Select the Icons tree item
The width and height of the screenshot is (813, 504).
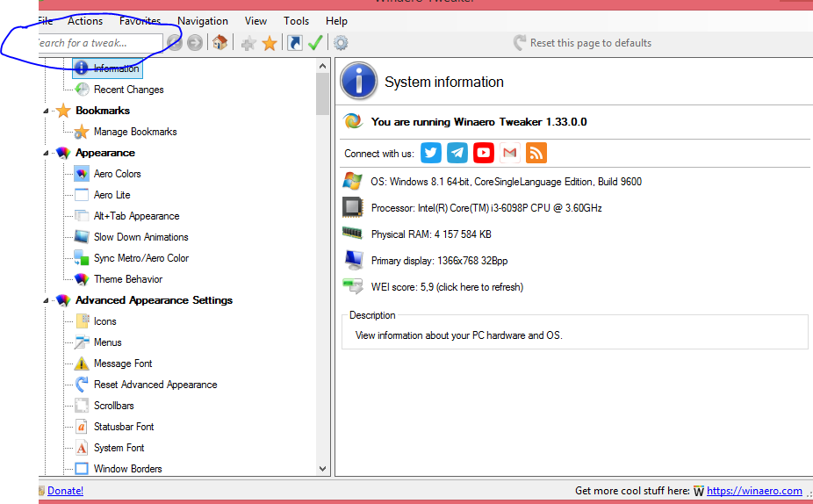click(104, 321)
